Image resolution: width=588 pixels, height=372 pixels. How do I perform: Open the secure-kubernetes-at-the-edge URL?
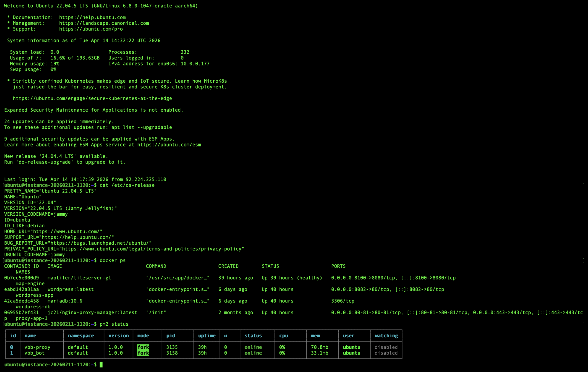[92, 98]
